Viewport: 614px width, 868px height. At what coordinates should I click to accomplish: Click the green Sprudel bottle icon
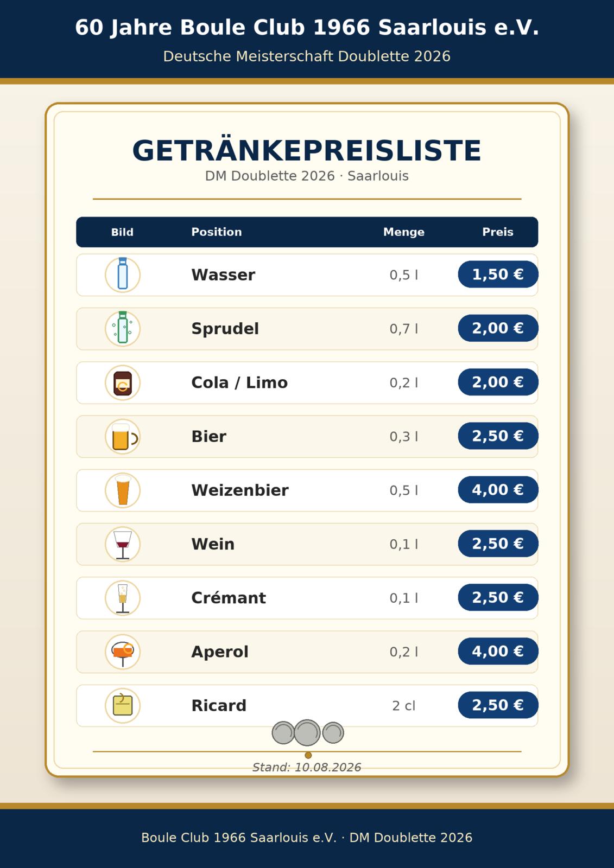[x=123, y=328]
